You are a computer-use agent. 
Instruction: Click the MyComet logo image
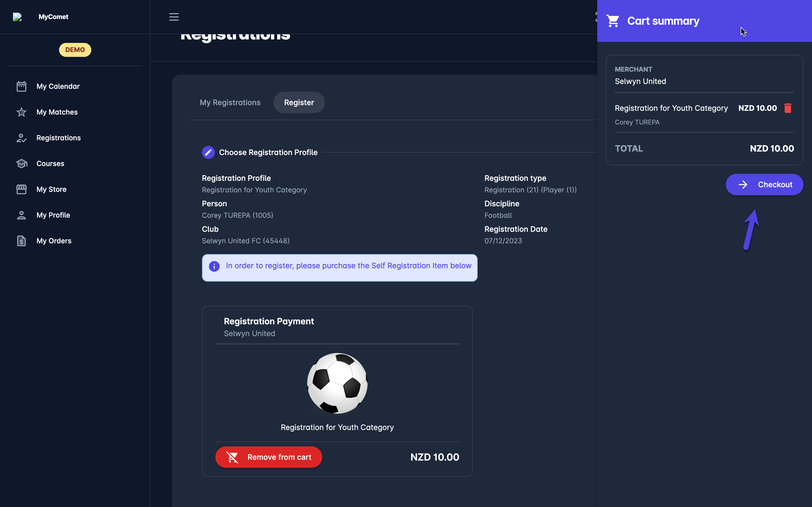point(17,17)
